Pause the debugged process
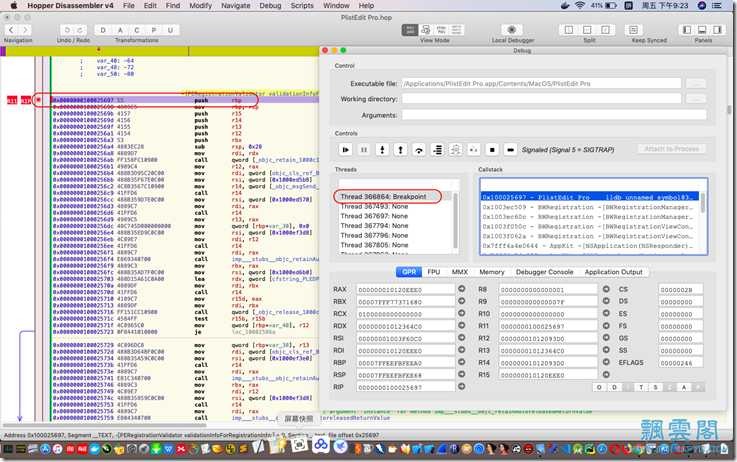 364,150
